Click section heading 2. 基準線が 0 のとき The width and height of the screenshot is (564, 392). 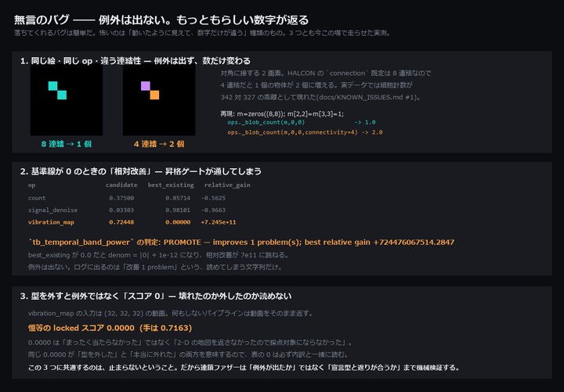pos(141,171)
